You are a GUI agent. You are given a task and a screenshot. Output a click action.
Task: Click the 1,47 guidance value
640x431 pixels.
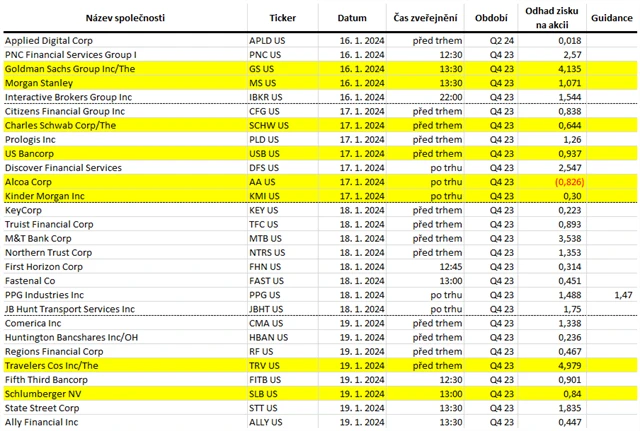click(623, 296)
